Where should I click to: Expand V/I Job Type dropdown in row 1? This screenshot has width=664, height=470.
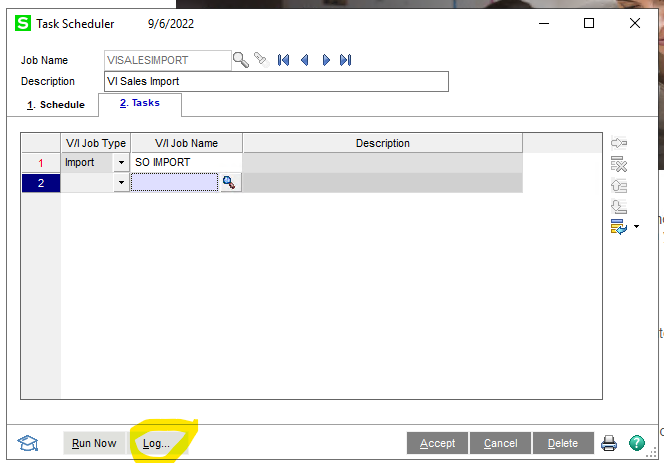[121, 162]
